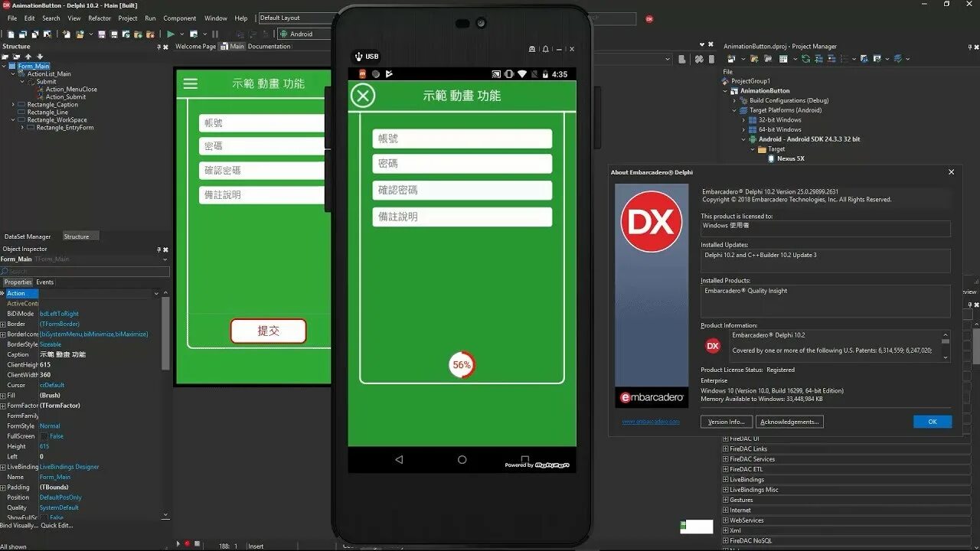980x551 pixels.
Task: Pin the Object Inspector panel
Action: pos(159,249)
